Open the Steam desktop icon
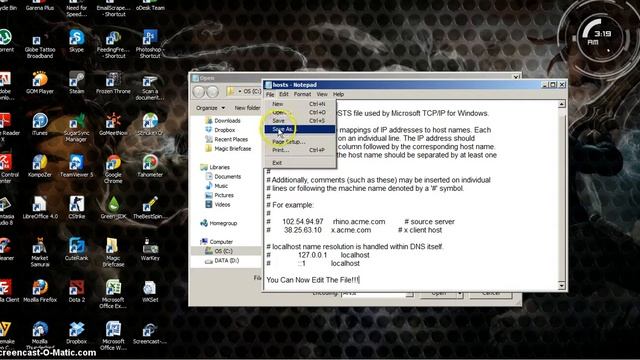Image resolution: width=640 pixels, height=360 pixels. (x=76, y=82)
